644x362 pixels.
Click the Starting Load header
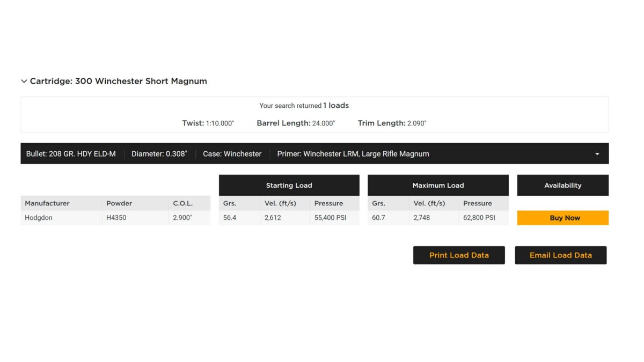(x=289, y=185)
